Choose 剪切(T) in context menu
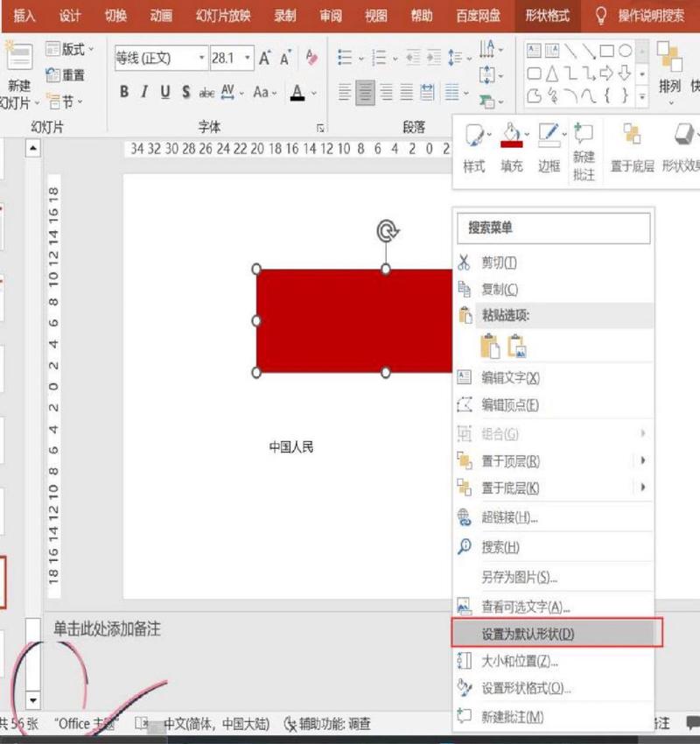The image size is (700, 744). click(554, 263)
